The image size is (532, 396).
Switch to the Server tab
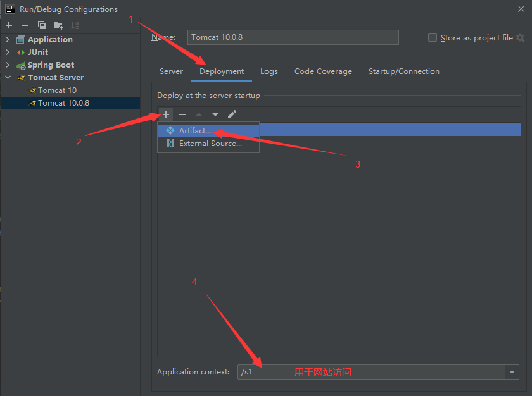pyautogui.click(x=172, y=71)
